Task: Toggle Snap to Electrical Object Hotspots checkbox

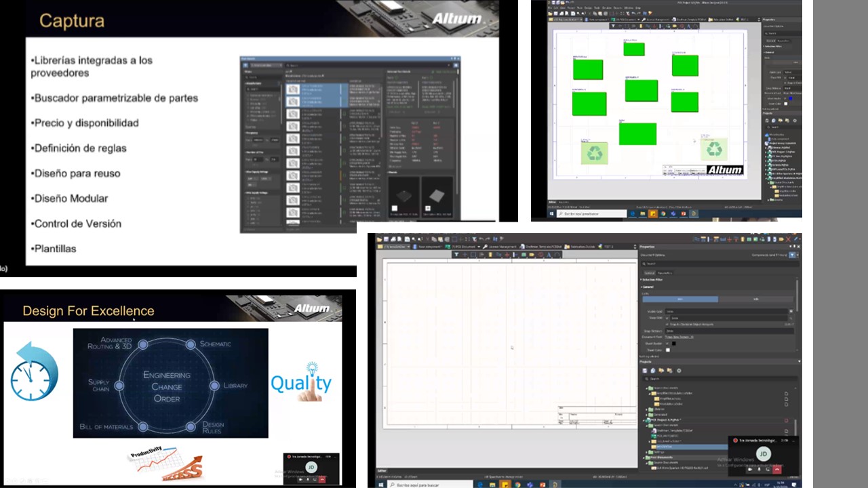Action: click(x=667, y=324)
